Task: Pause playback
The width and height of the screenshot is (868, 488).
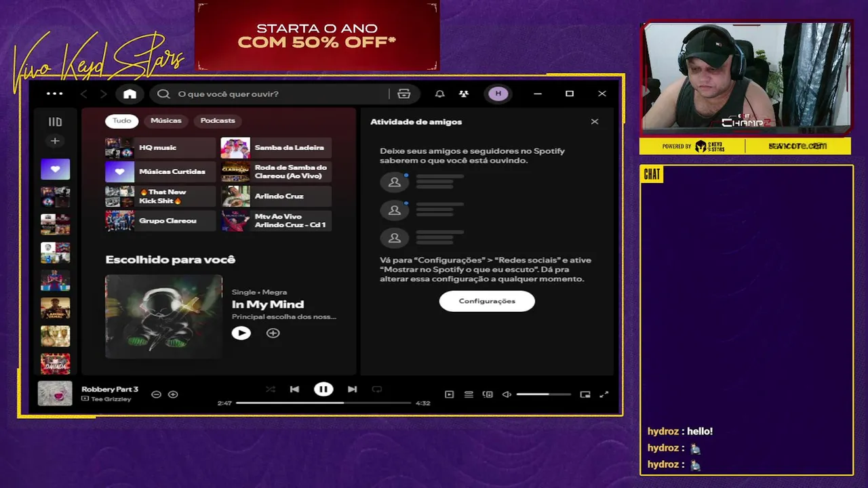Action: point(323,389)
